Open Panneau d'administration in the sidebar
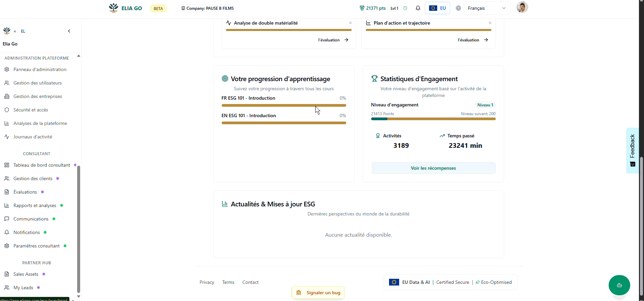 [x=40, y=69]
